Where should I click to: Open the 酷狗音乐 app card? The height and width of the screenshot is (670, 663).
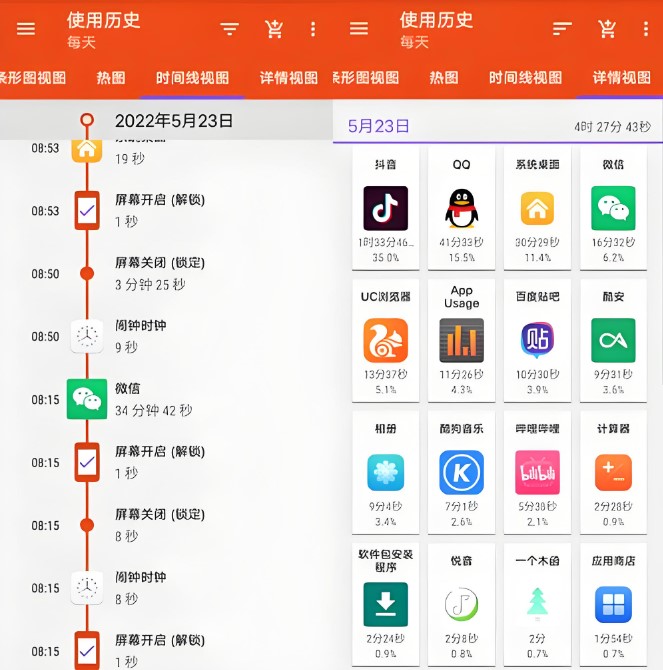click(x=461, y=473)
